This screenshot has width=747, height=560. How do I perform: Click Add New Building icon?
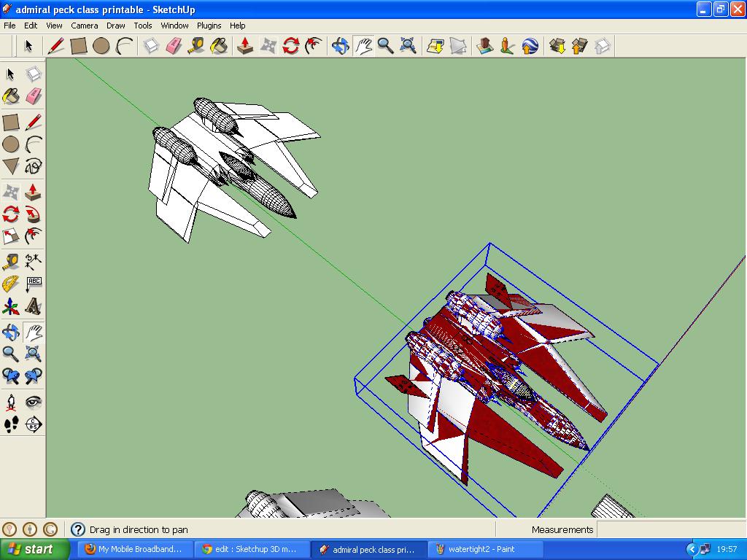pyautogui.click(x=485, y=46)
